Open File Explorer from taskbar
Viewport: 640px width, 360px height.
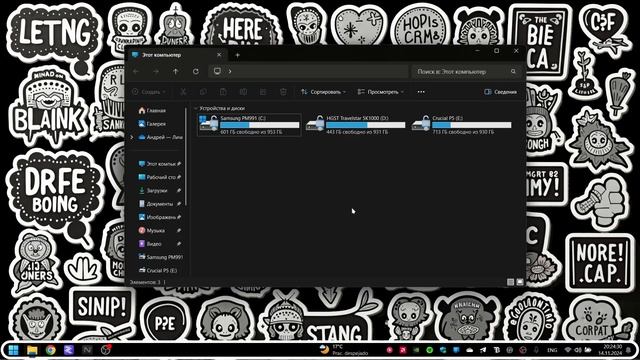32,350
